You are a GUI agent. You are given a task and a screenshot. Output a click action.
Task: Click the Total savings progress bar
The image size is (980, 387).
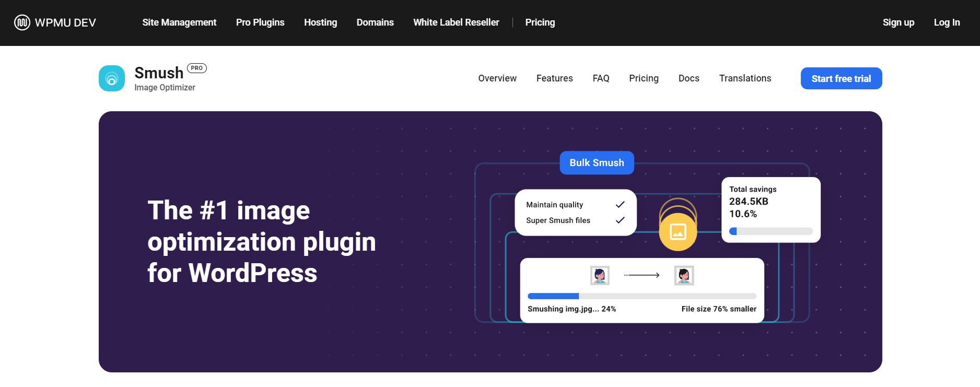pyautogui.click(x=771, y=231)
